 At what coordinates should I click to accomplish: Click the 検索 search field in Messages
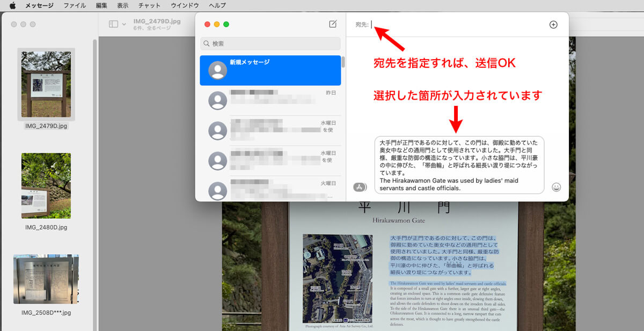[x=270, y=44]
